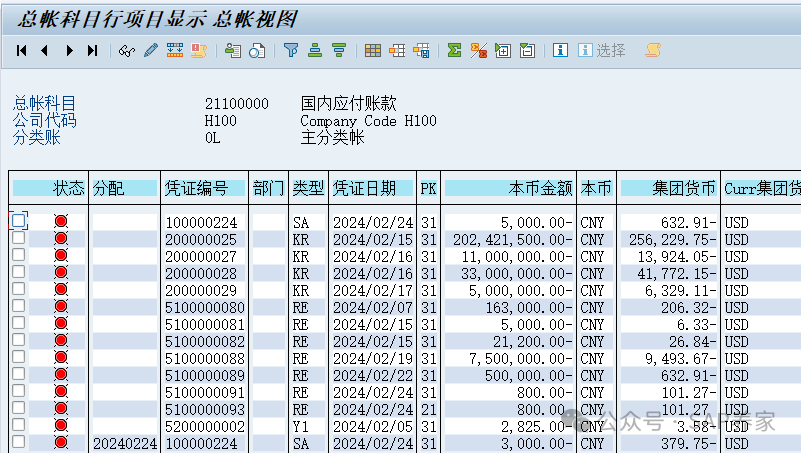Calculate total with the sigma icon

(x=454, y=51)
